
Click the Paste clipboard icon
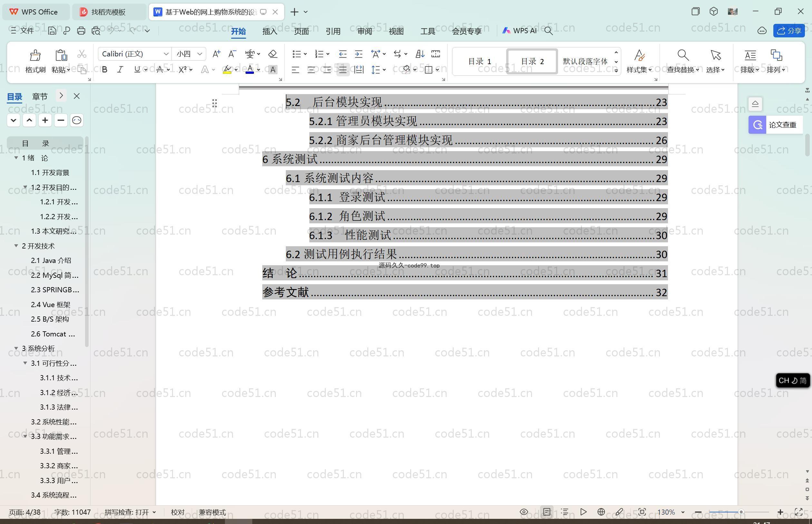[61, 55]
